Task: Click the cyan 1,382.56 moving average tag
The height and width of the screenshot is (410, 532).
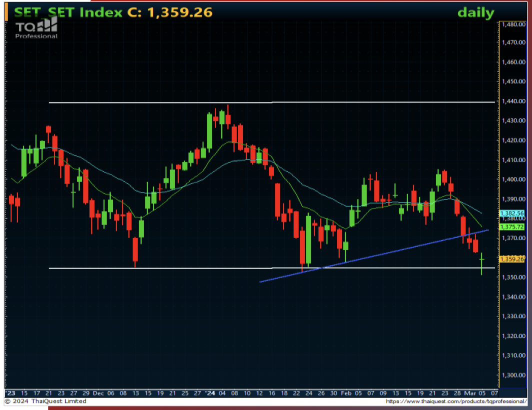Action: pyautogui.click(x=512, y=213)
